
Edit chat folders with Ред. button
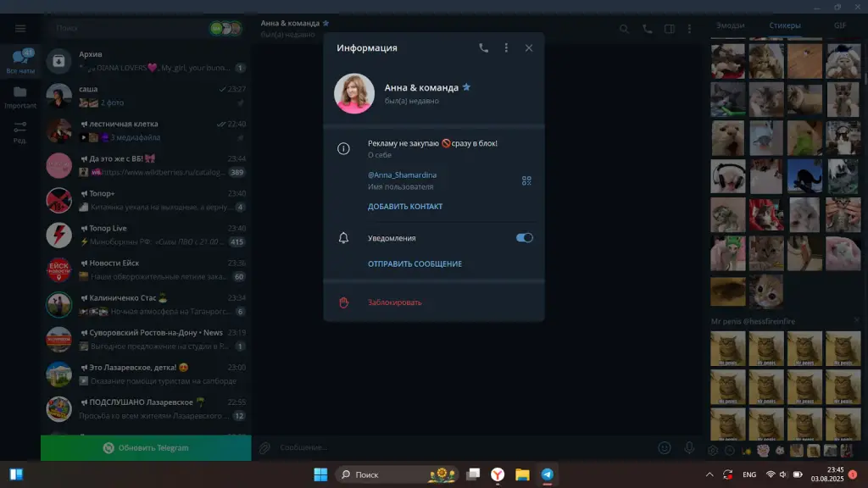point(20,132)
